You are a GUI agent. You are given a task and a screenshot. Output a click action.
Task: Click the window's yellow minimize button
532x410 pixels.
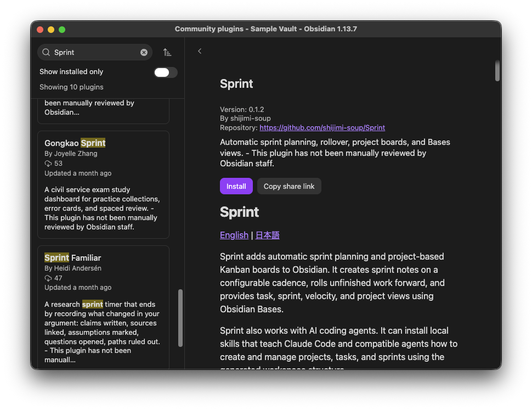click(51, 30)
